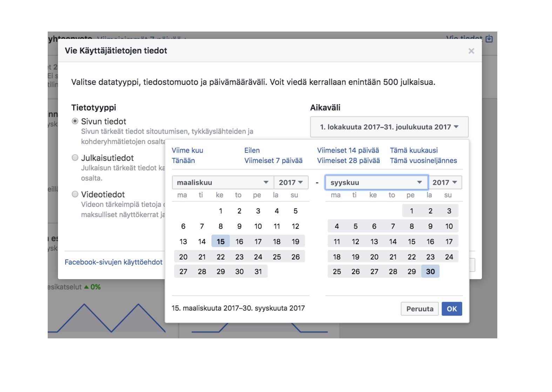Click the Vie tiedot export icon
Image resolution: width=552 pixels, height=392 pixels.
click(489, 39)
